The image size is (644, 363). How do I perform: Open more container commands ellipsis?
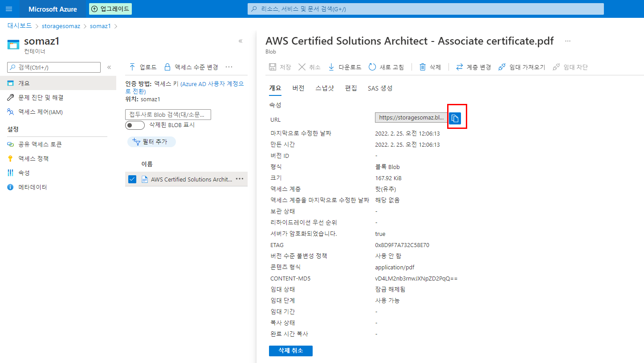coord(229,67)
